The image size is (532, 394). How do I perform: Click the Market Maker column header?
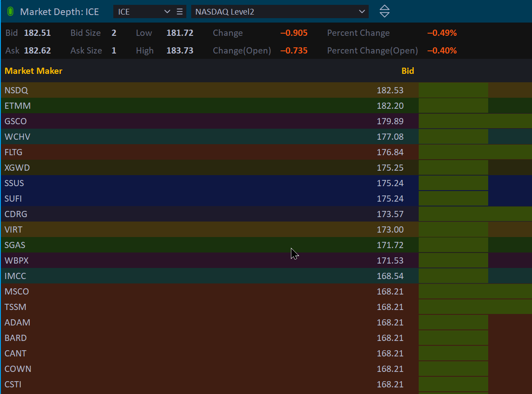(x=33, y=71)
